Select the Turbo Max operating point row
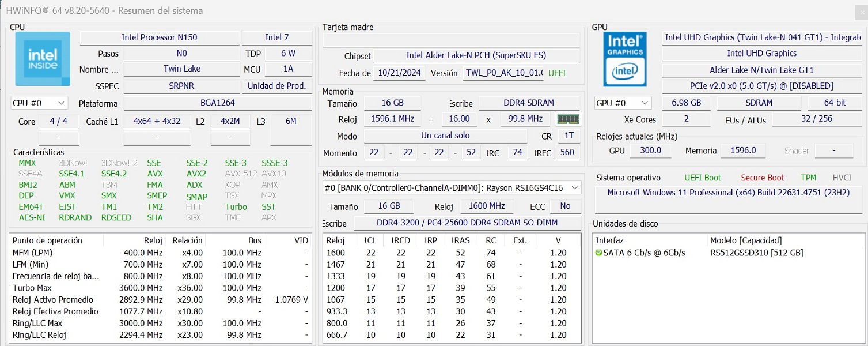The width and height of the screenshot is (868, 346). (160, 288)
